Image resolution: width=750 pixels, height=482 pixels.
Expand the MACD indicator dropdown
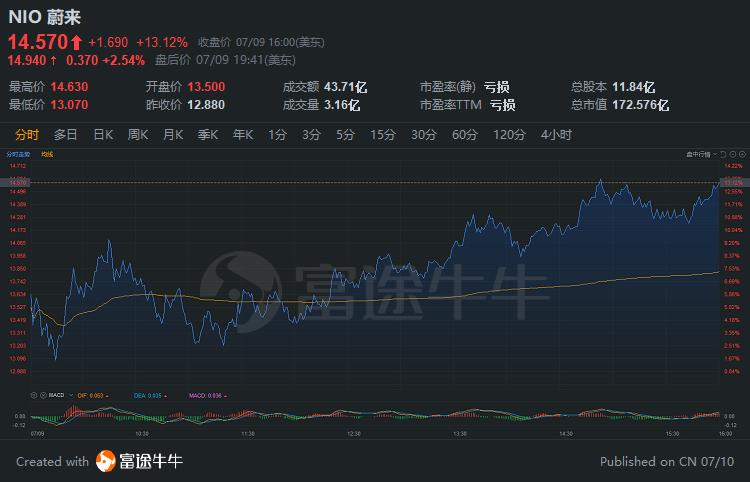click(71, 395)
